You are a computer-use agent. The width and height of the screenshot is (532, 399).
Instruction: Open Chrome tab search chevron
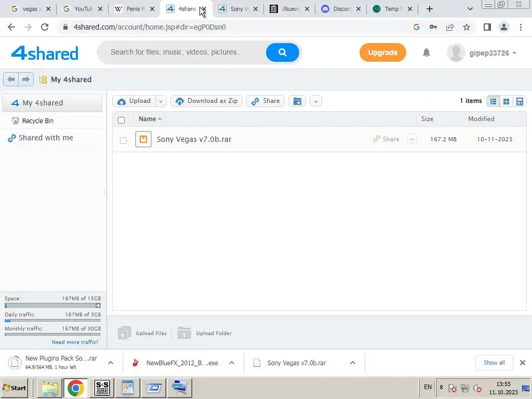pyautogui.click(x=470, y=9)
